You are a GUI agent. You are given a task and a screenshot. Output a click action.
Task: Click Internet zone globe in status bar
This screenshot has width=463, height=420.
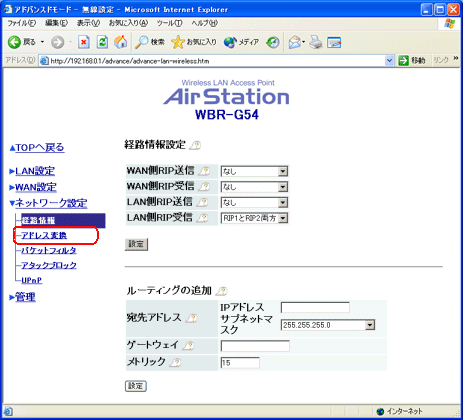[380, 411]
